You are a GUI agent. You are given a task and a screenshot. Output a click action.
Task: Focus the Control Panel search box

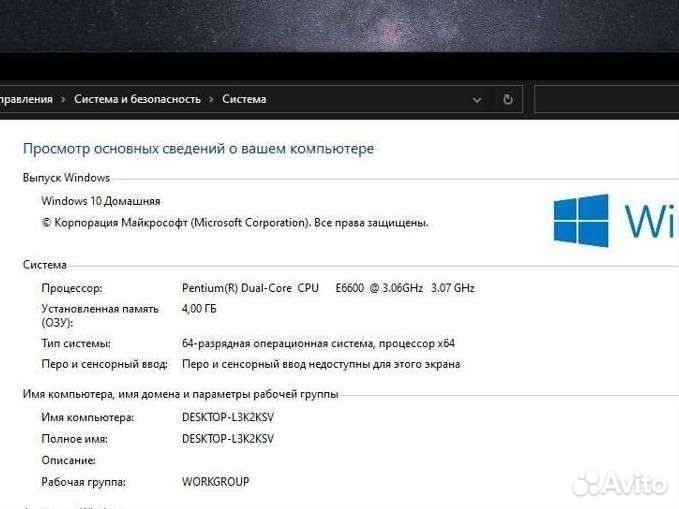click(607, 100)
